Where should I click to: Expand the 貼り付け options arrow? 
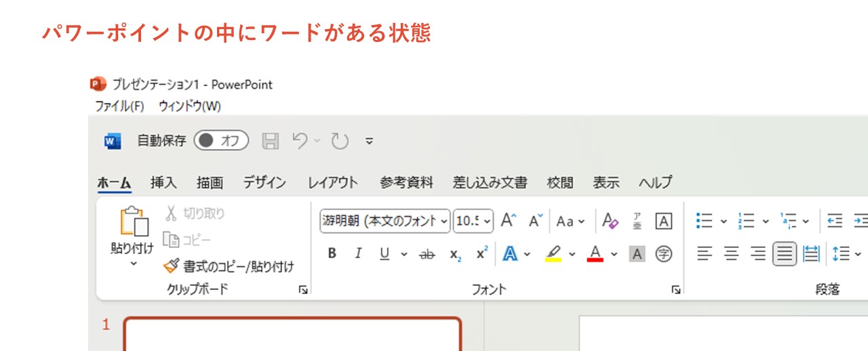133,264
